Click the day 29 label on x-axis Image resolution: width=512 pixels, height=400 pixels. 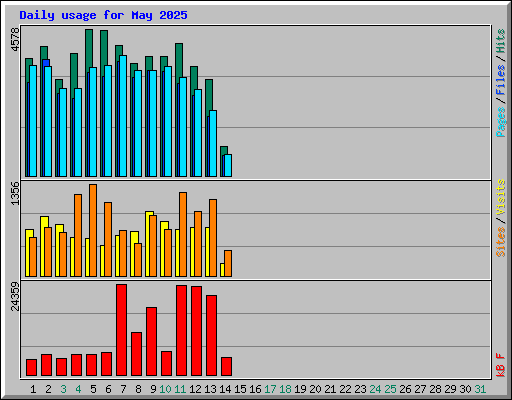(450, 389)
